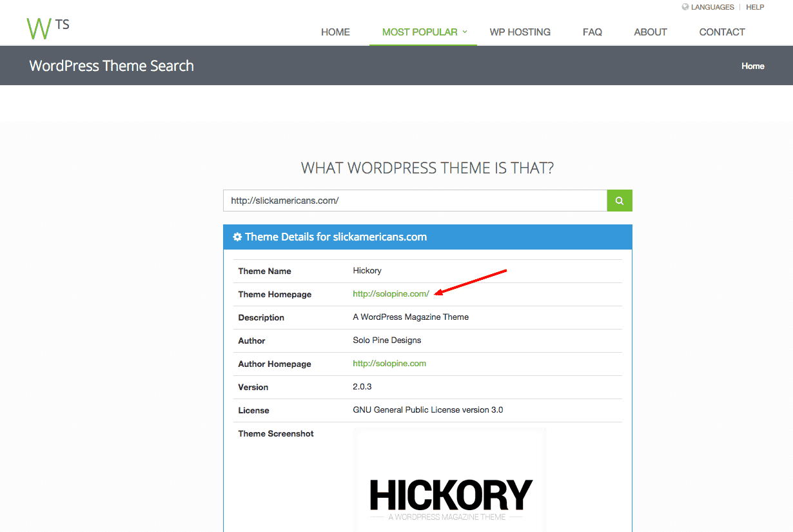Focus the website URL search field
Viewport: 793px width, 532px height.
pyautogui.click(x=415, y=201)
